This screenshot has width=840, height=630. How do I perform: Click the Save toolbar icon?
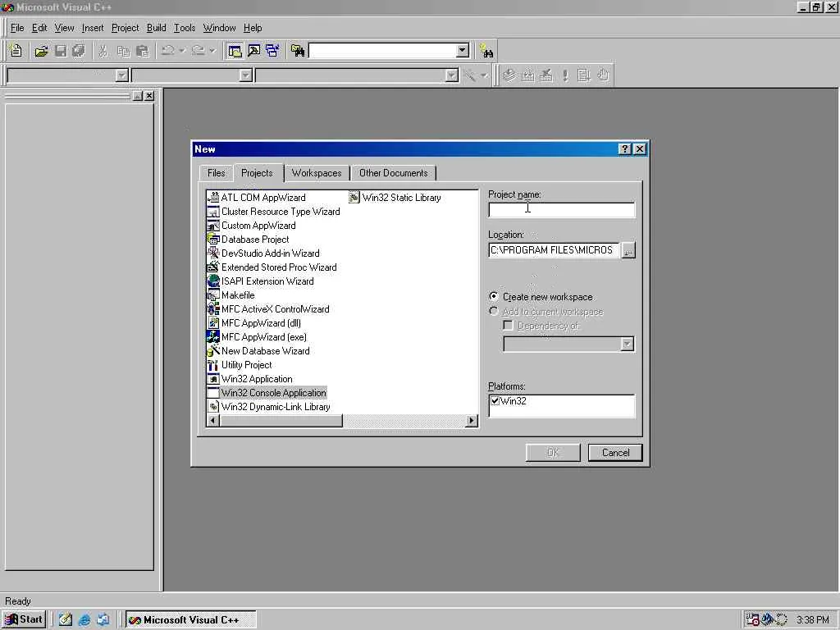click(61, 51)
